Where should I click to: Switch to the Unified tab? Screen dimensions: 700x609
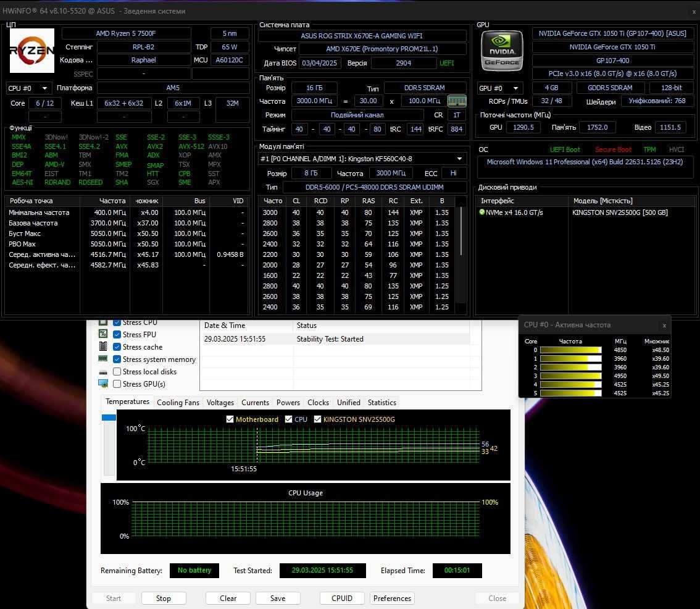click(348, 403)
